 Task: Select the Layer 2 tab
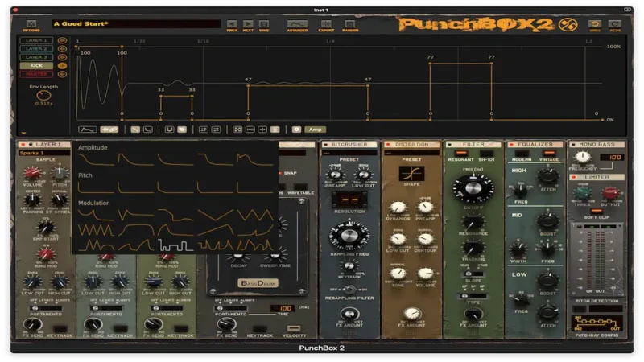[36, 49]
